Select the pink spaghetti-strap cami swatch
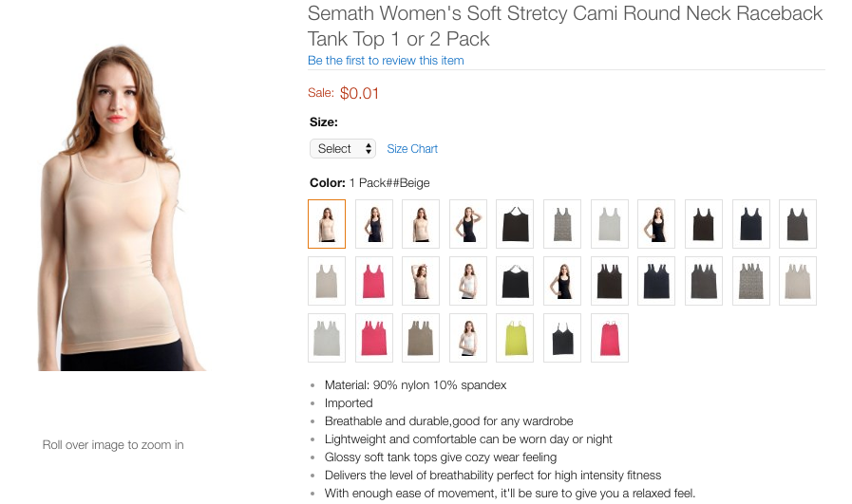 (609, 337)
